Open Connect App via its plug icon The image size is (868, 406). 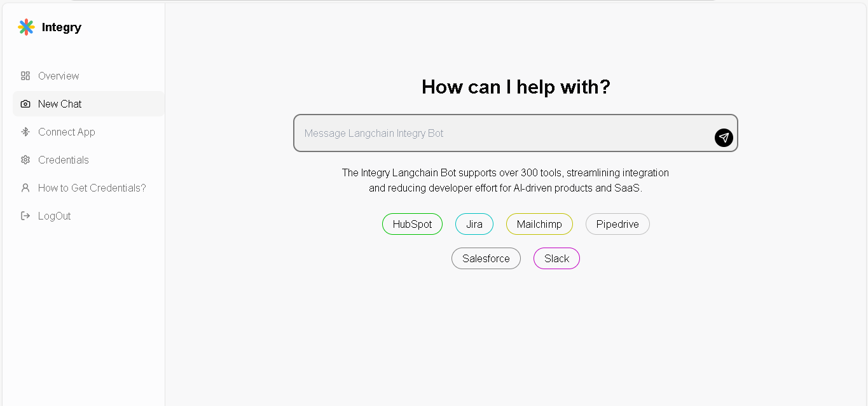(x=25, y=132)
